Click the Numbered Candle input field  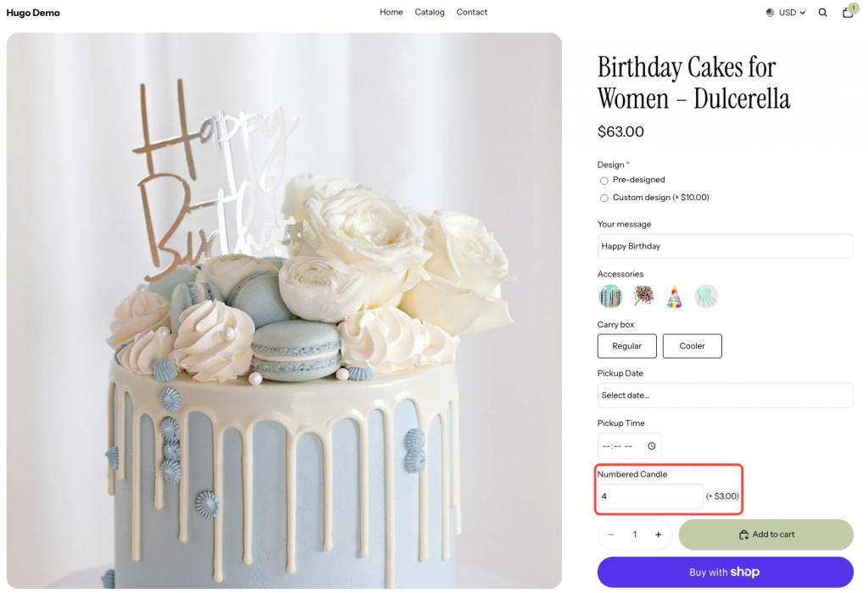tap(649, 496)
